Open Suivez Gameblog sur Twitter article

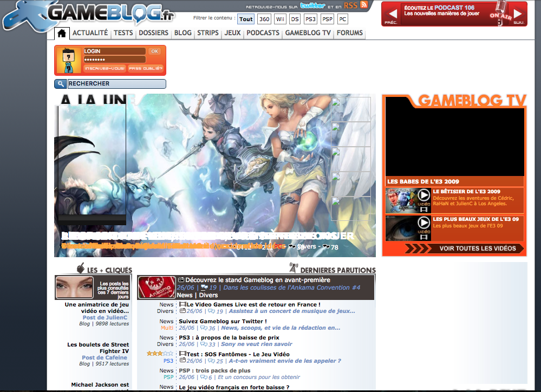click(x=223, y=321)
